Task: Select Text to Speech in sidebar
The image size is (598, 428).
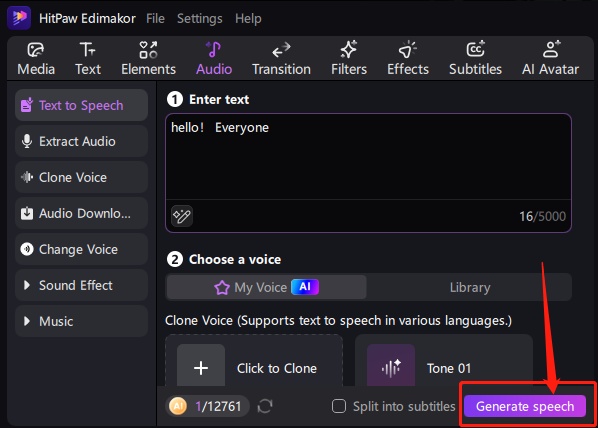Action: tap(81, 105)
